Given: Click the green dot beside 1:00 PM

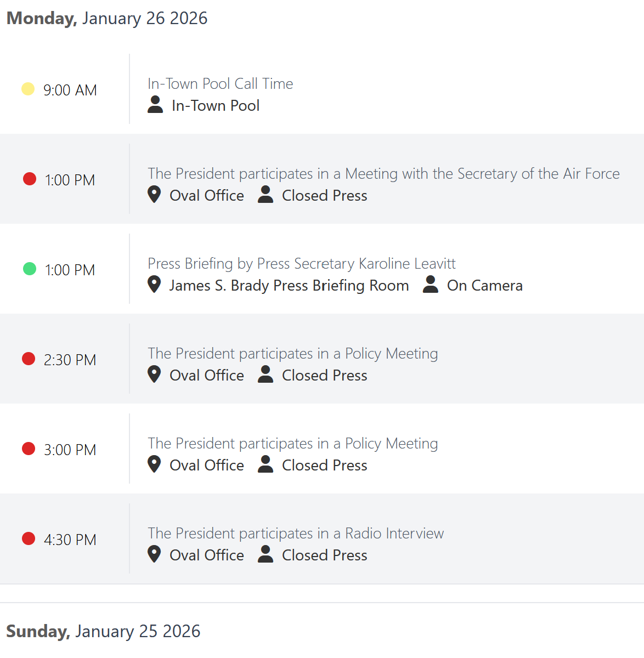Looking at the screenshot, I should [30, 269].
